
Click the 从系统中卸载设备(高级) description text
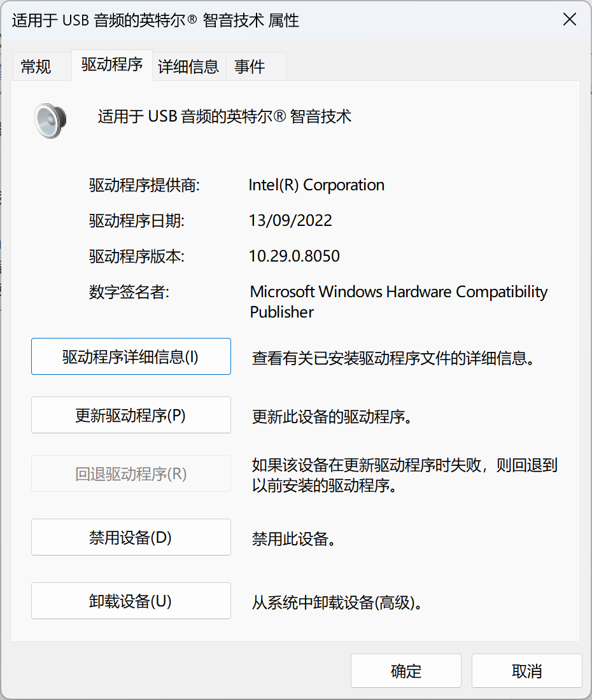(337, 602)
